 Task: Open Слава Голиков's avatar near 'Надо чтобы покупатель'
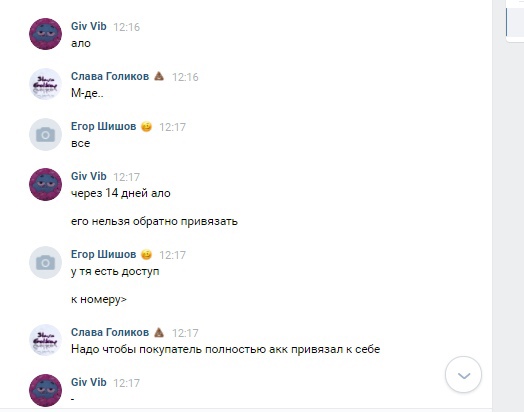45,340
